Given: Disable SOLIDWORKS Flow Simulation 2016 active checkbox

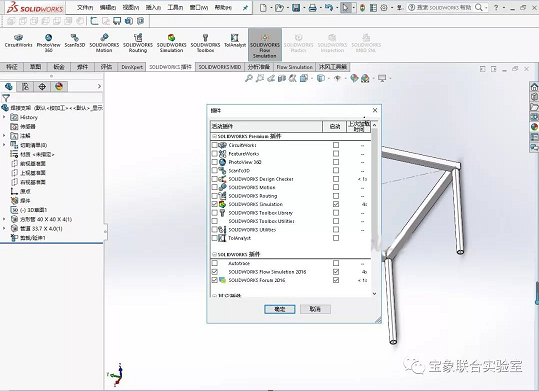Looking at the screenshot, I should click(x=215, y=272).
